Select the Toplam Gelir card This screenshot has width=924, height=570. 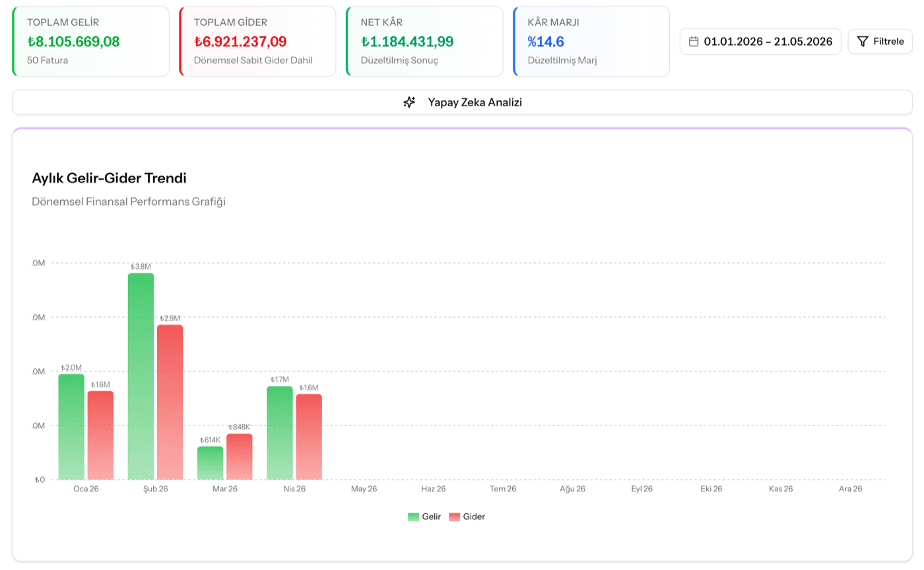(90, 42)
